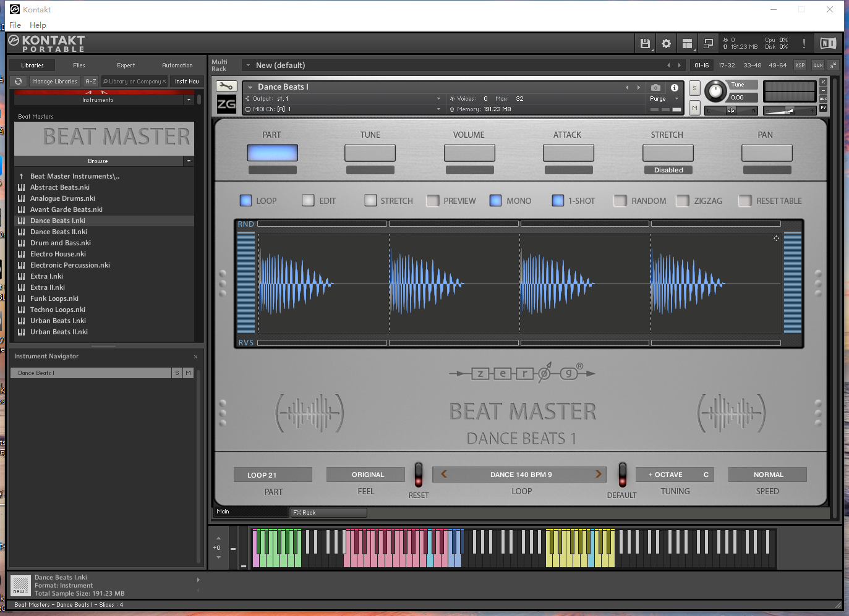Sort libraries with A-Z button

[91, 81]
